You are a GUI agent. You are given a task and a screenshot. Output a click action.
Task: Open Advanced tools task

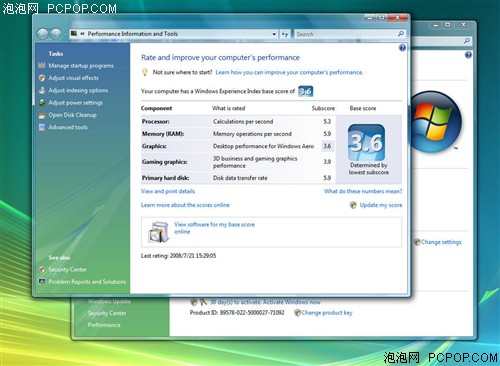coord(68,127)
